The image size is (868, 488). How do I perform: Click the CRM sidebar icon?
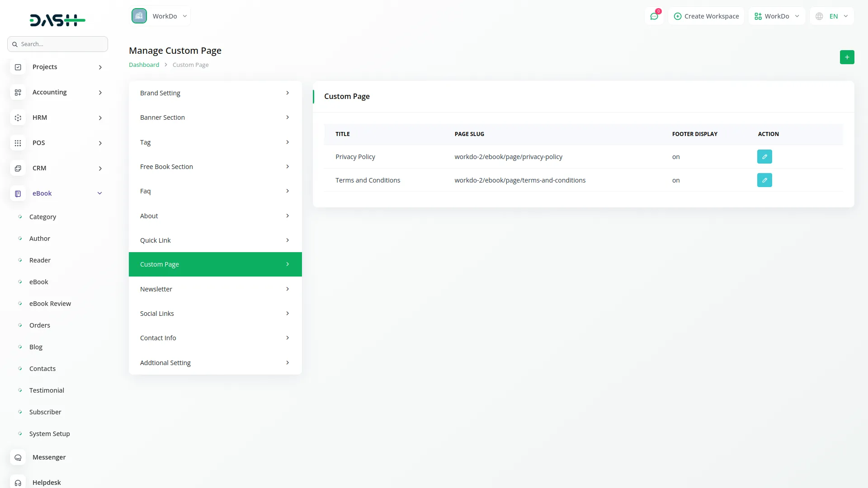(18, 168)
